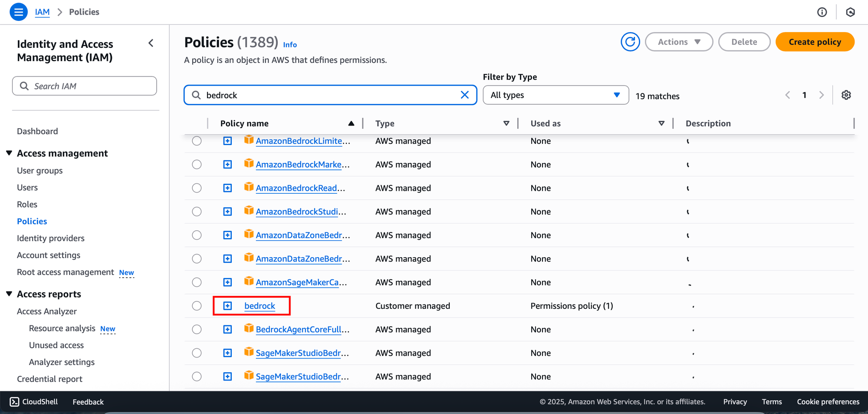Collapse the Access management section
This screenshot has width=868, height=414.
coord(9,153)
